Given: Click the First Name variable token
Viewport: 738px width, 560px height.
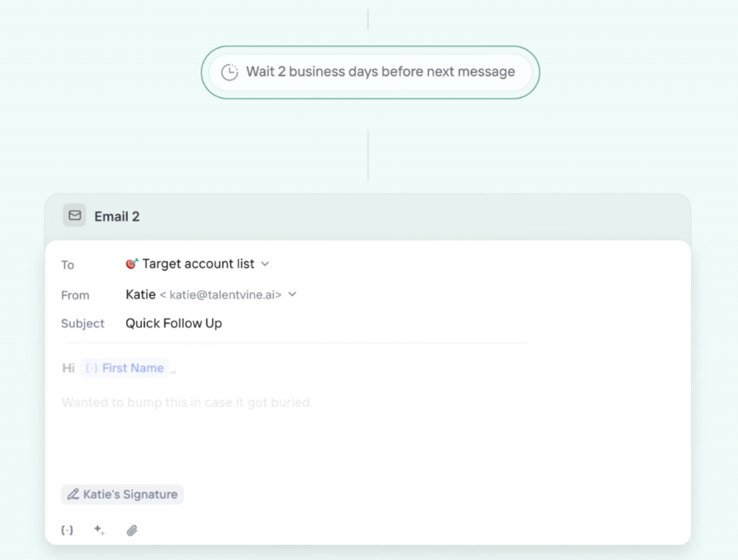Looking at the screenshot, I should point(132,368).
